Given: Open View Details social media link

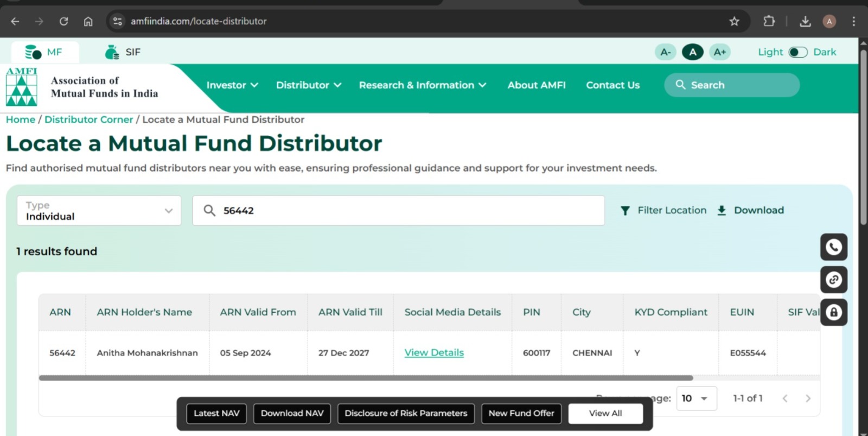Looking at the screenshot, I should coord(434,353).
